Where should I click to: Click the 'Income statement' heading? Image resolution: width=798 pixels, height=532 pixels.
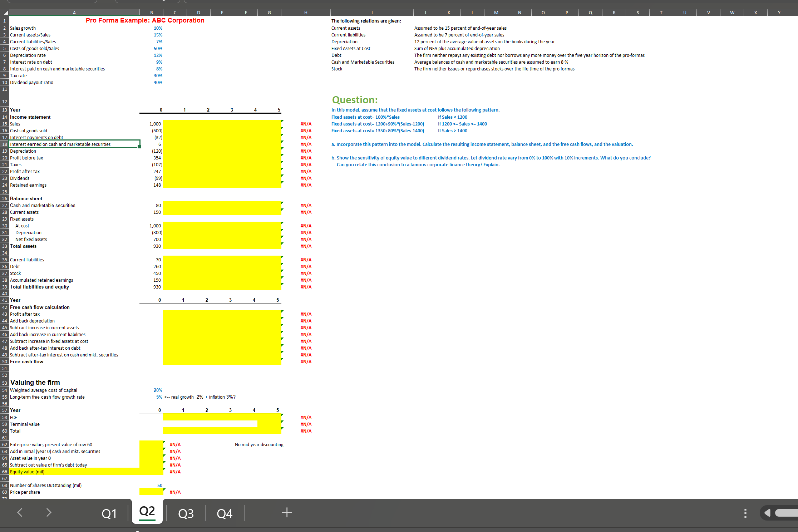[x=30, y=117]
